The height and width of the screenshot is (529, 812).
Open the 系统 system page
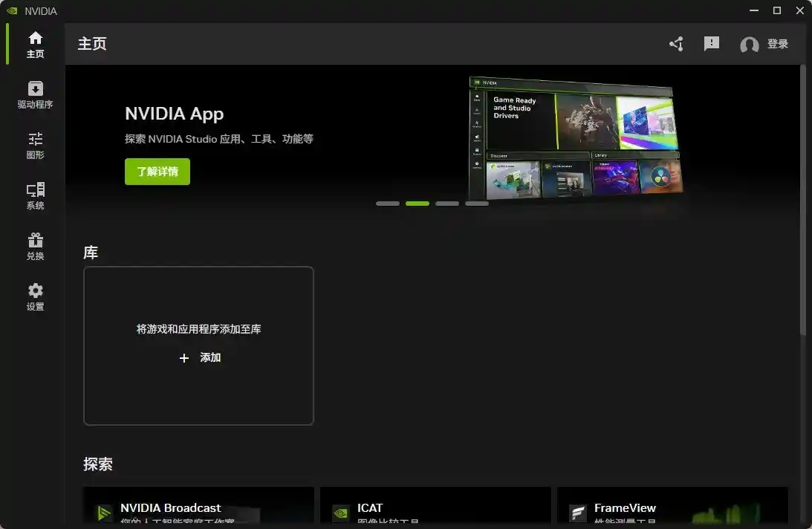(35, 196)
